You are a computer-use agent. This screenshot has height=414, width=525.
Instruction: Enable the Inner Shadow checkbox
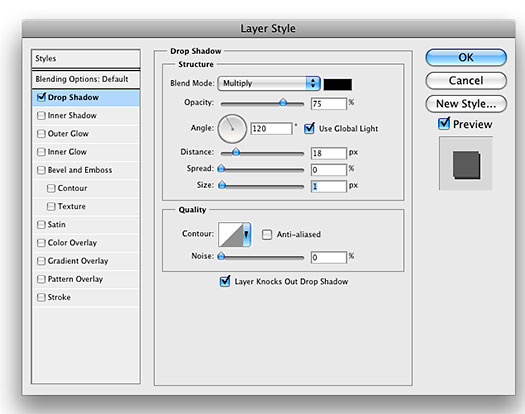tap(41, 116)
